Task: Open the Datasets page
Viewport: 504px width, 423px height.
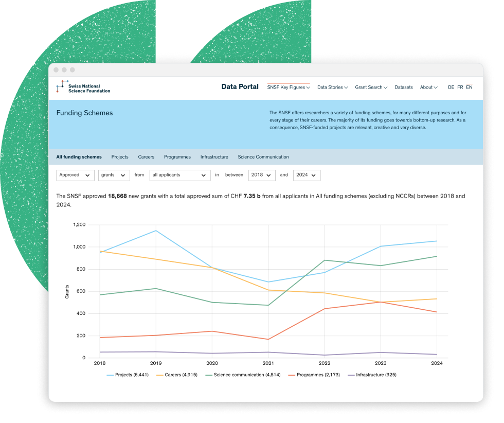Action: (404, 87)
